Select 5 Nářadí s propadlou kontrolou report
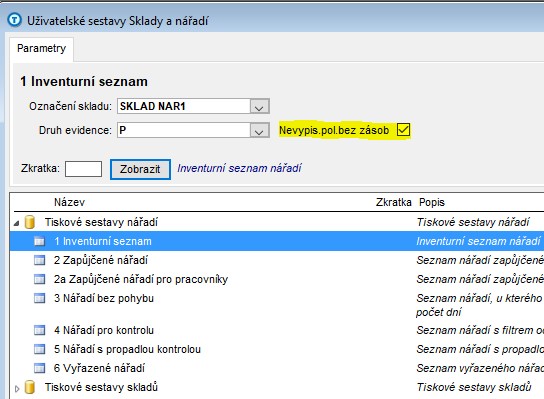 coord(127,349)
